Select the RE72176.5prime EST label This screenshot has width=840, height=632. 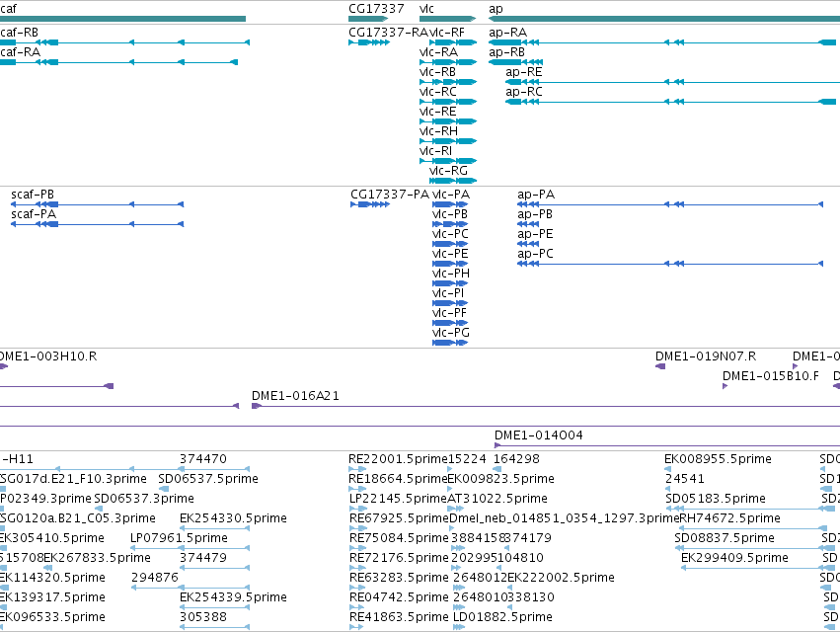(399, 558)
